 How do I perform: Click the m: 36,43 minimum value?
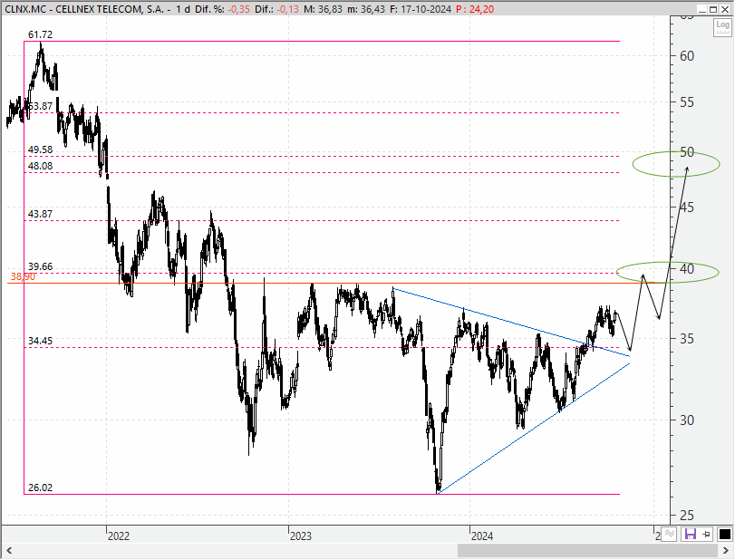366,9
